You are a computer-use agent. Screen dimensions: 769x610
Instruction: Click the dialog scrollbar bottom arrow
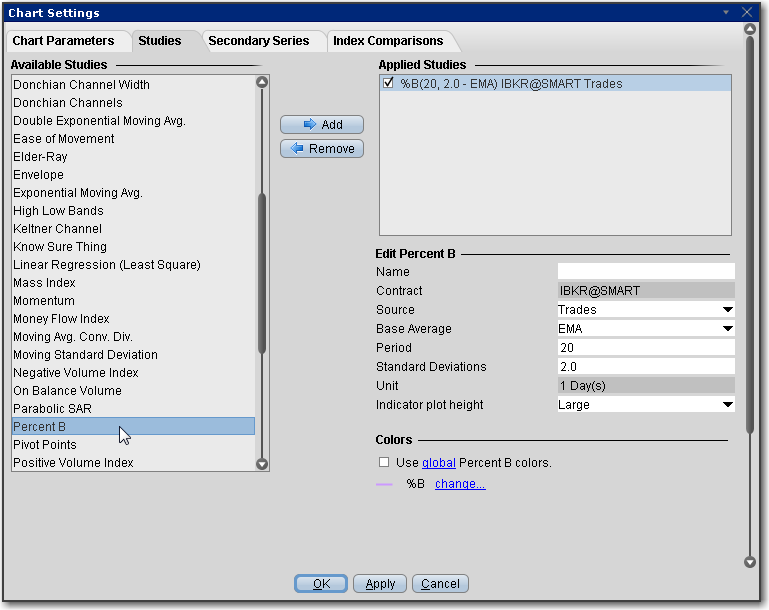click(x=750, y=563)
